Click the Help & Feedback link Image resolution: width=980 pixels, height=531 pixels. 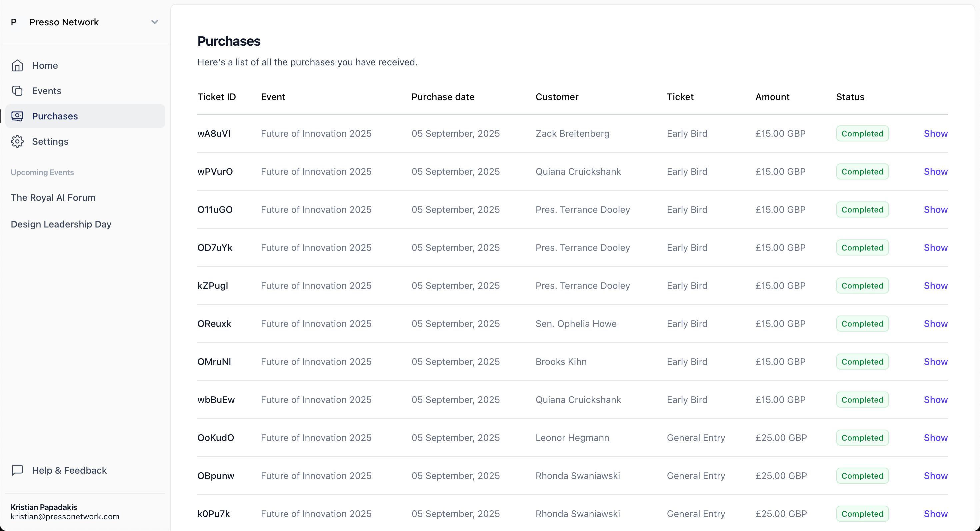(x=69, y=470)
